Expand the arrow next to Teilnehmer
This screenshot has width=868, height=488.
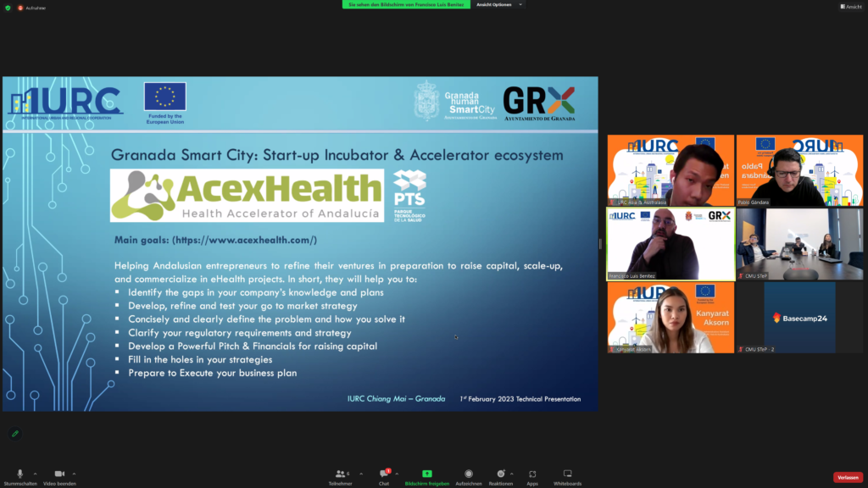coord(361,474)
